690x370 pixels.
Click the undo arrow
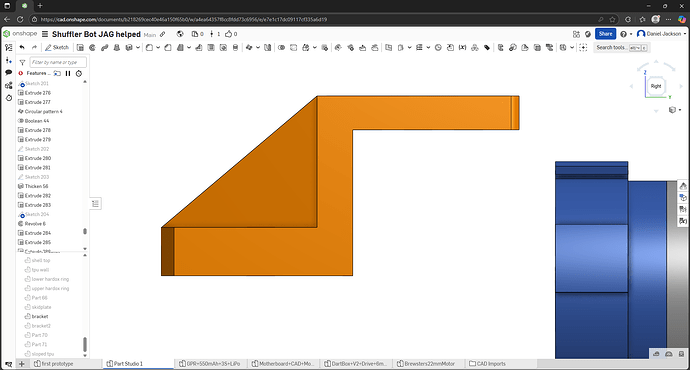[x=22, y=48]
